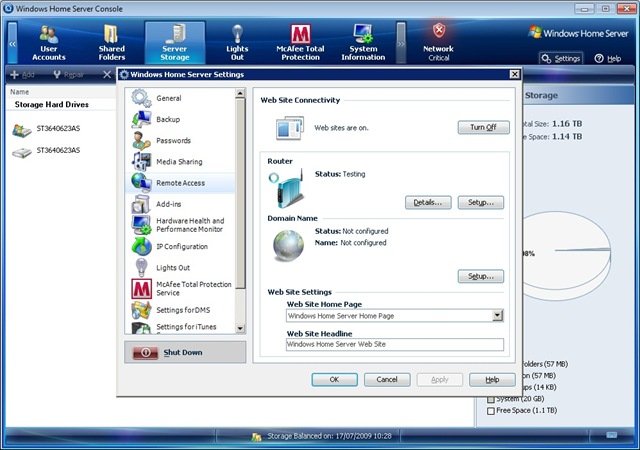
Task: Click Domain Name Setup button
Action: pyautogui.click(x=481, y=276)
